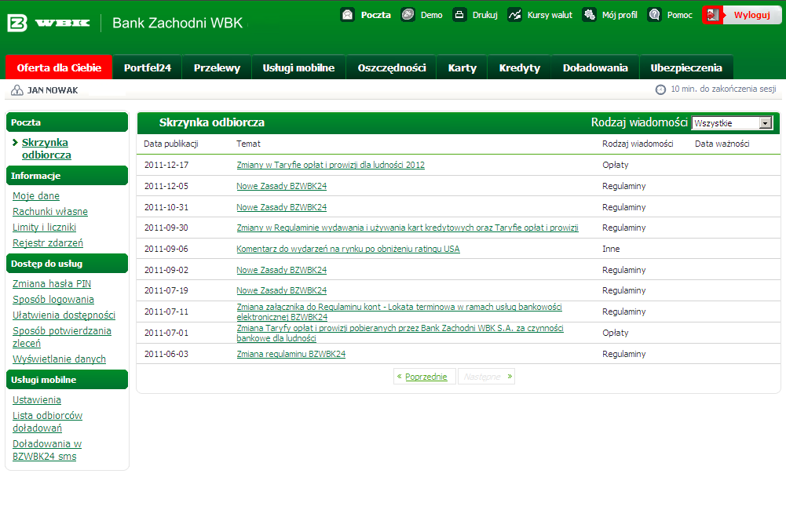The width and height of the screenshot is (786, 532).
Task: Open Sposób potwierdzania zleceń link
Action: tap(62, 337)
